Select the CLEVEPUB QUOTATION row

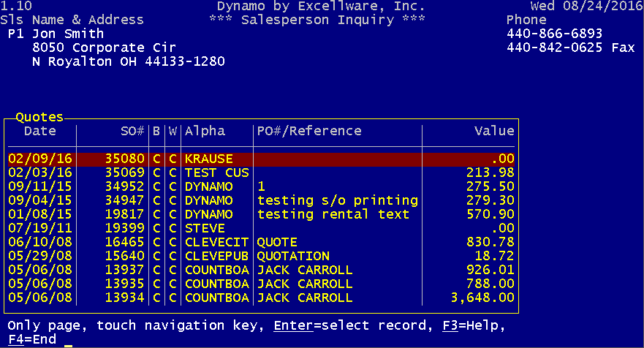pos(261,256)
